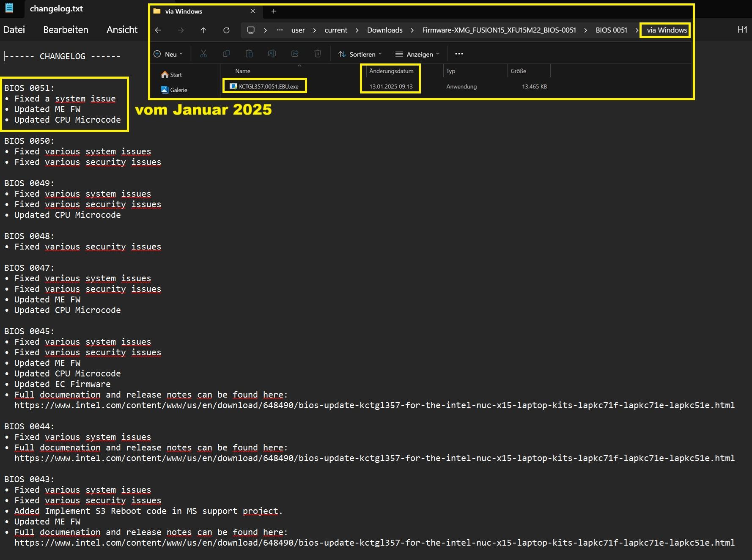The height and width of the screenshot is (560, 752).
Task: Select the file KCTGL357.0051.EBU.exe
Action: click(269, 86)
